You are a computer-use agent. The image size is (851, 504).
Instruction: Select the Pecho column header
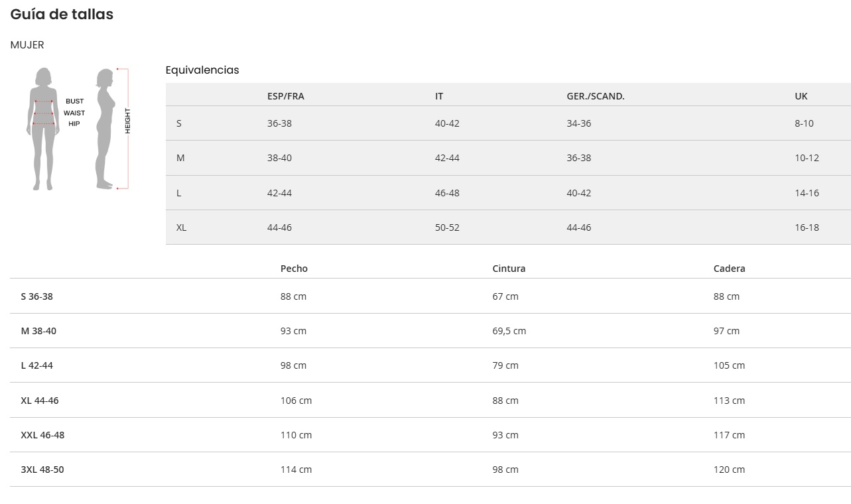coord(294,269)
